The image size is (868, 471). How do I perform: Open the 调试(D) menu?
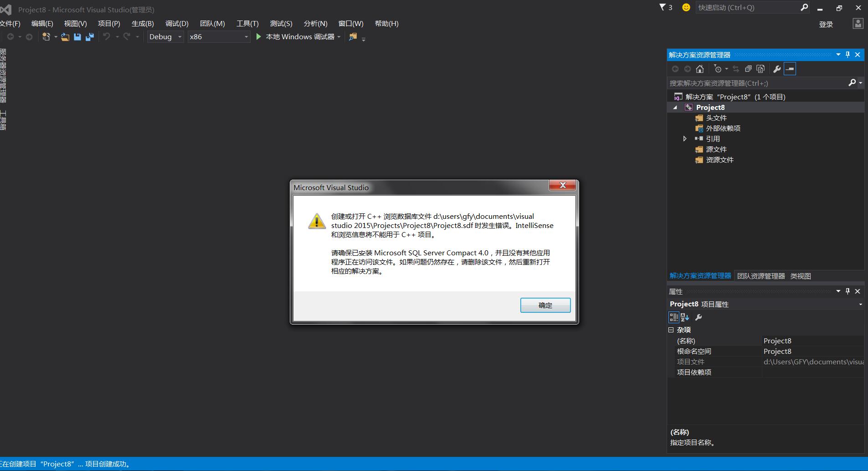coord(177,24)
